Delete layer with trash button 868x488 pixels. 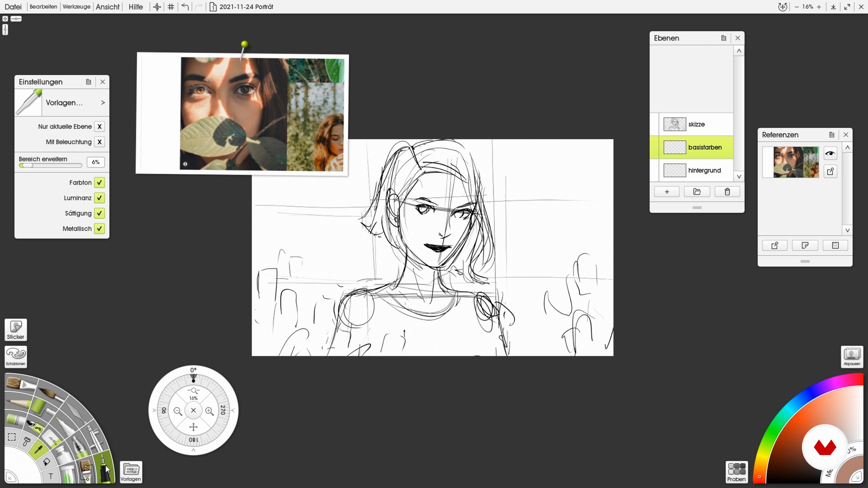(727, 192)
